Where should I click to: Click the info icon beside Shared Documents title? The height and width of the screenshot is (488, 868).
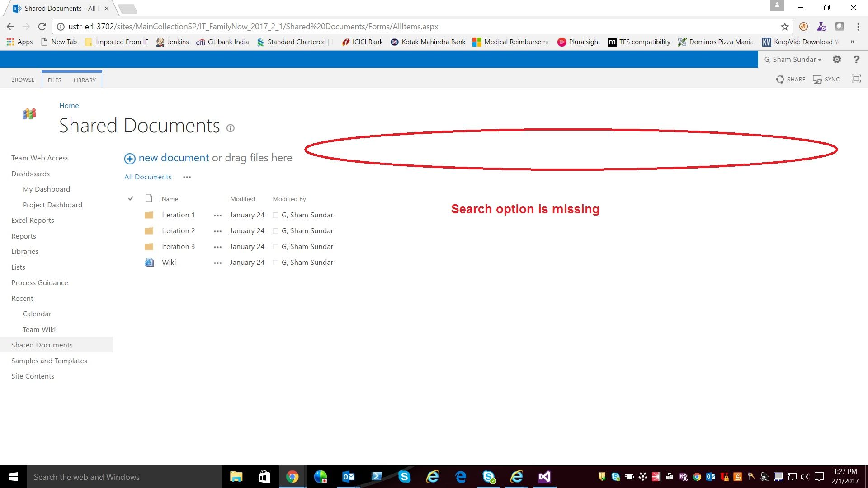(x=231, y=128)
